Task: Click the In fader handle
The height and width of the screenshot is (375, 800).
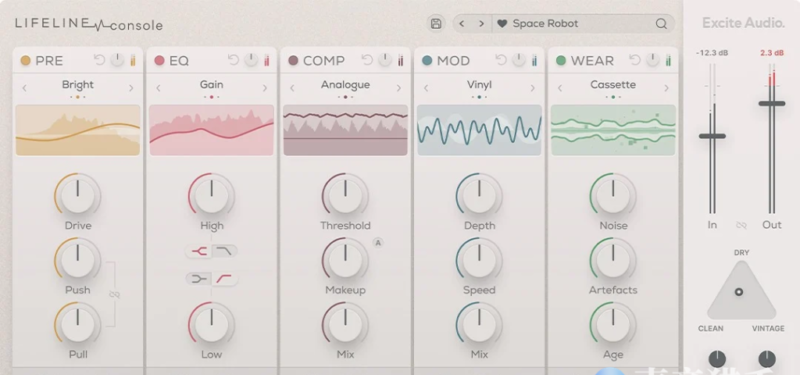Action: click(x=712, y=136)
